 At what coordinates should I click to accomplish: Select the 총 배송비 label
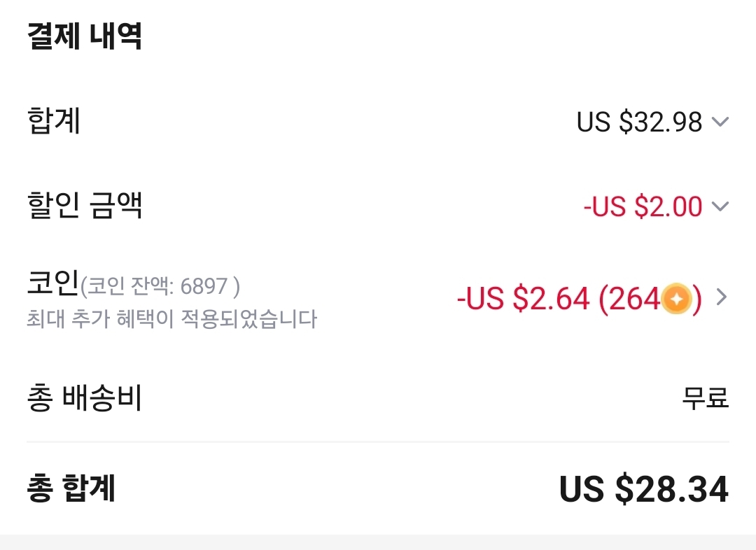point(84,398)
